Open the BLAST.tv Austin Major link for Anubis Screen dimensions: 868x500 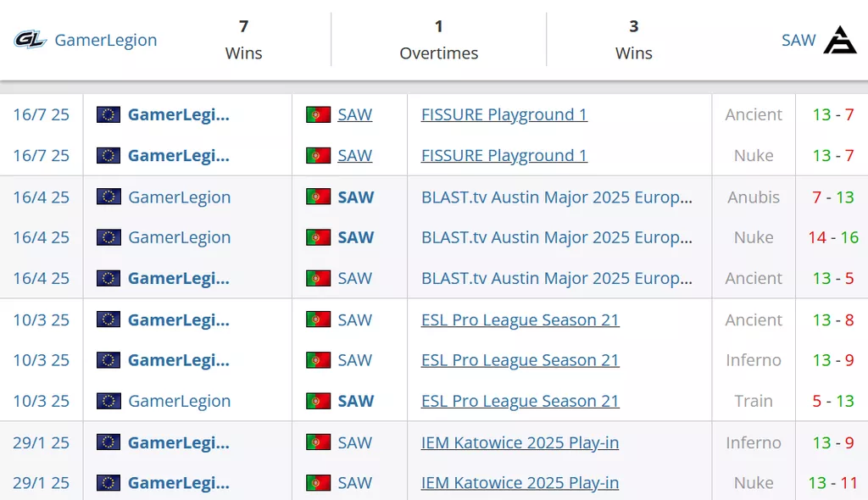(556, 197)
